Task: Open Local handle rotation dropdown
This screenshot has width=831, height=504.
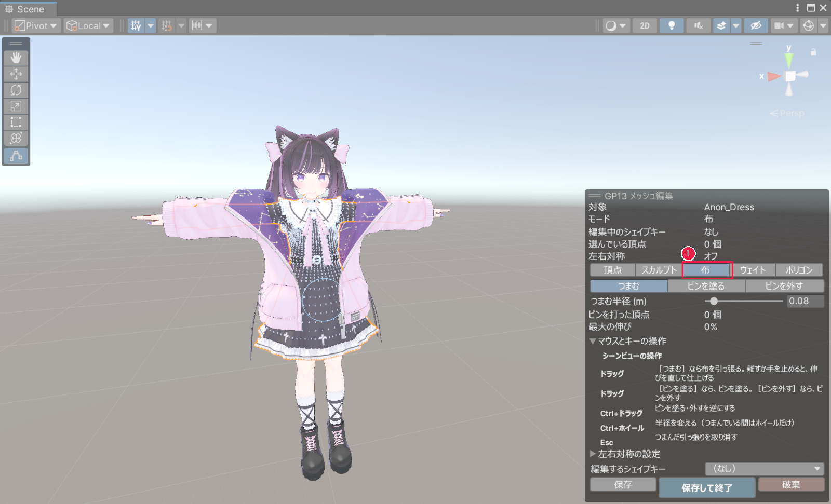Action: [88, 25]
